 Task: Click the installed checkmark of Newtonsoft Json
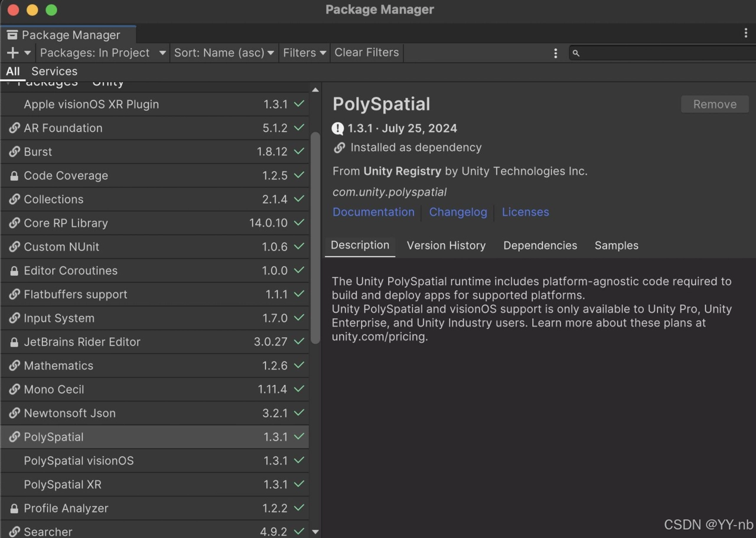coord(299,413)
